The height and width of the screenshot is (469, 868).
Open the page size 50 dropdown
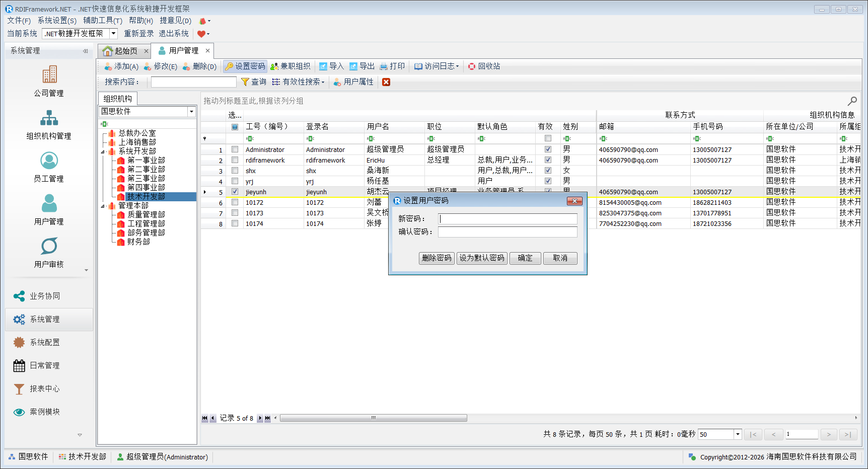[738, 434]
